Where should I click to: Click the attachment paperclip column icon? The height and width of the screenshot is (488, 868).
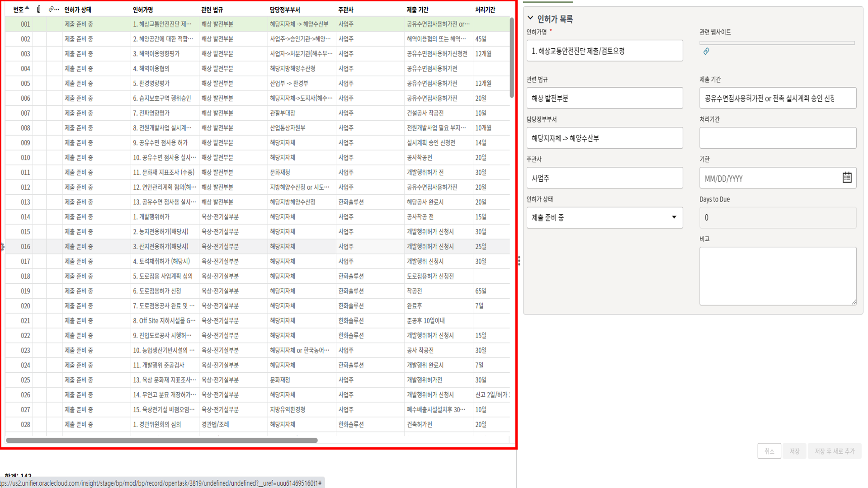(x=39, y=9)
